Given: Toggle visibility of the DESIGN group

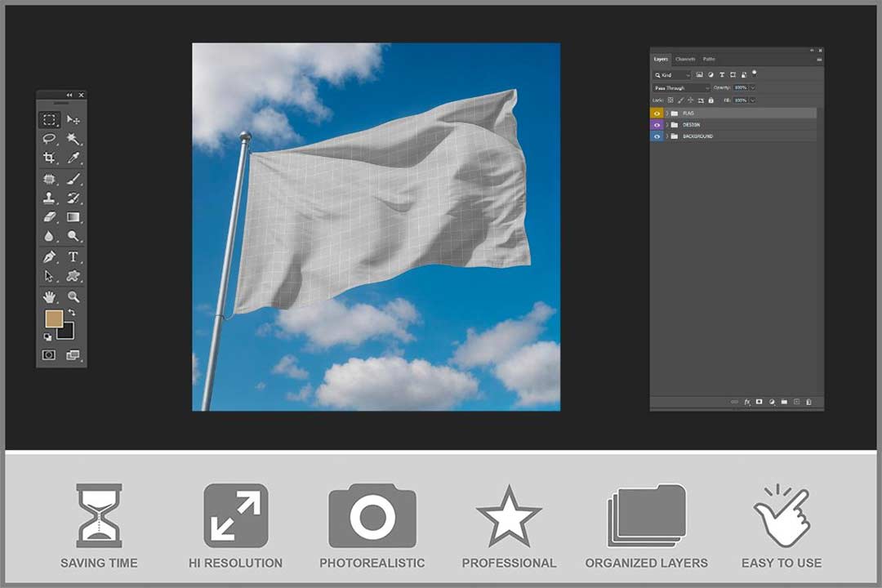Looking at the screenshot, I should click(657, 125).
